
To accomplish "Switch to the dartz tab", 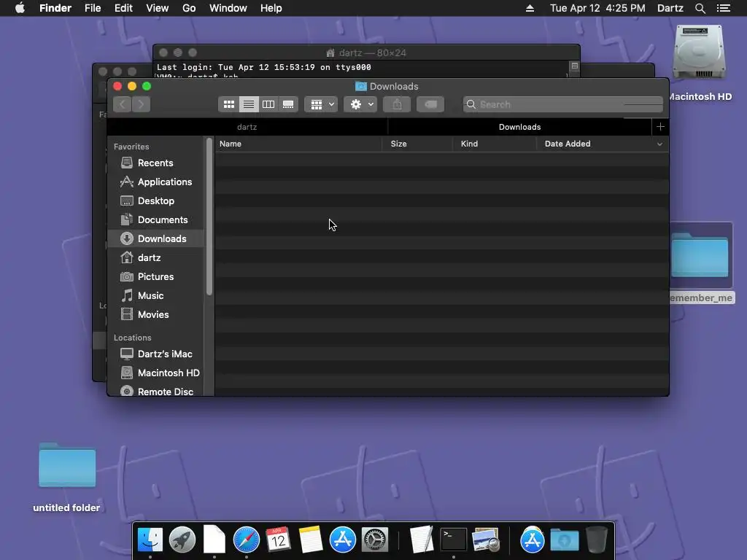I will [247, 127].
